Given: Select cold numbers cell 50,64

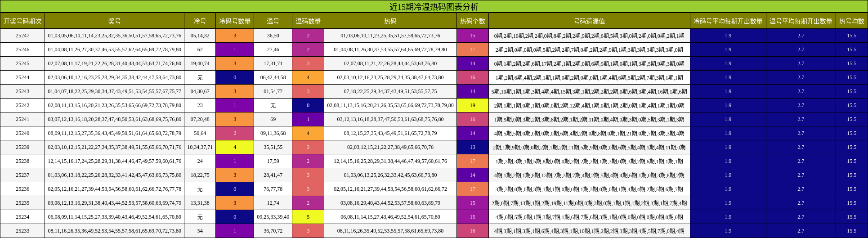Looking at the screenshot, I should 200,133.
